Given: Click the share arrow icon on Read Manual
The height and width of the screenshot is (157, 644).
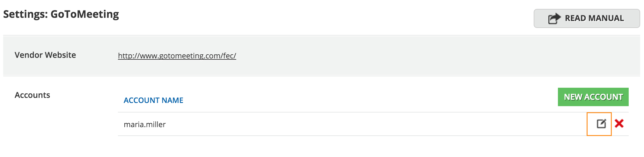Looking at the screenshot, I should tap(554, 18).
